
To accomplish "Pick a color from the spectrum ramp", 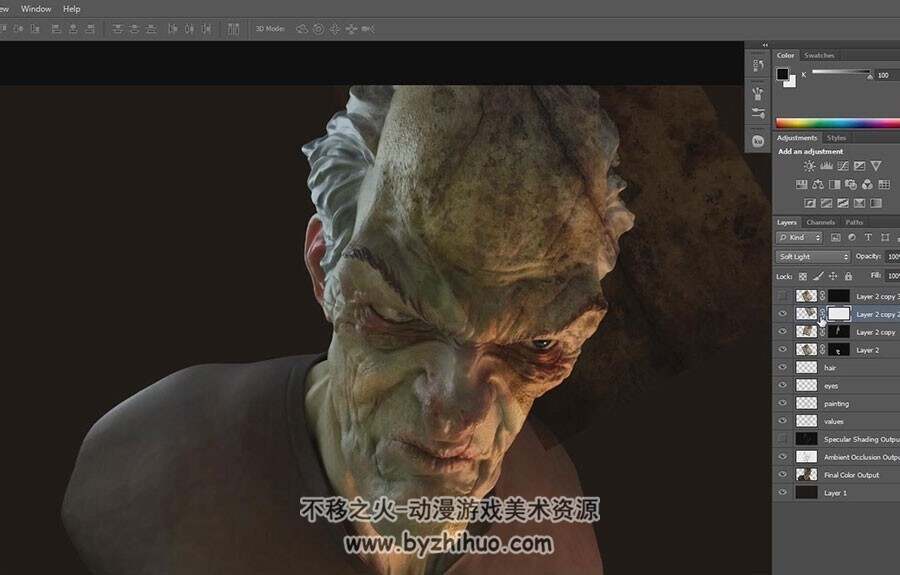I will (838, 123).
